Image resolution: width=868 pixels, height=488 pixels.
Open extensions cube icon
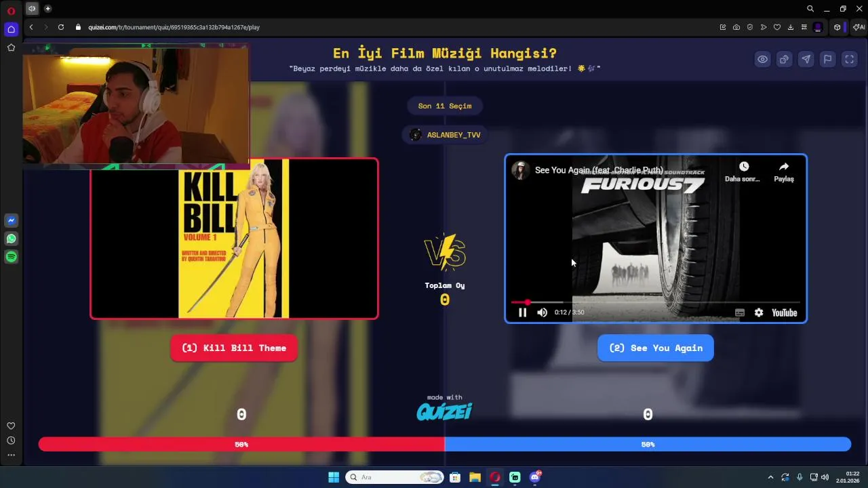[x=837, y=27]
